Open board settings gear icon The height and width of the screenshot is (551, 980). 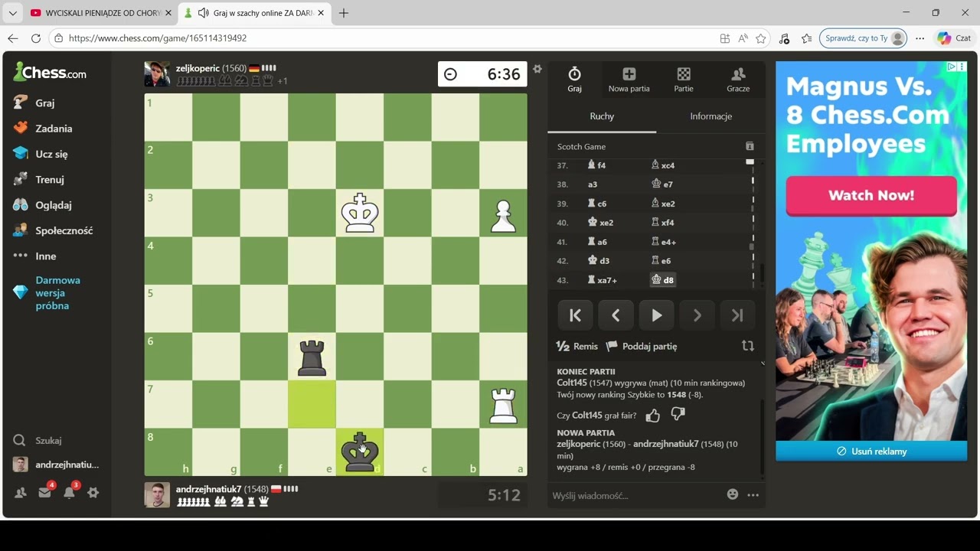tap(537, 69)
